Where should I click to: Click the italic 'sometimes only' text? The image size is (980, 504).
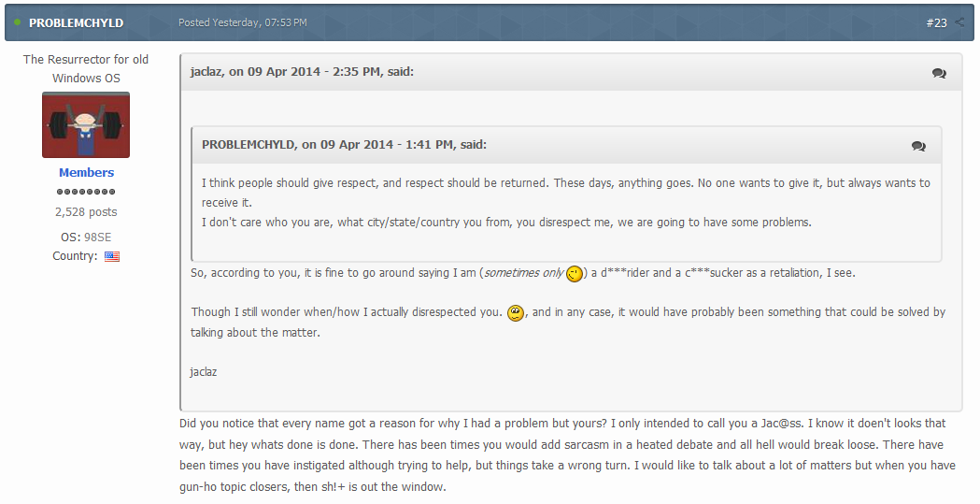click(523, 273)
